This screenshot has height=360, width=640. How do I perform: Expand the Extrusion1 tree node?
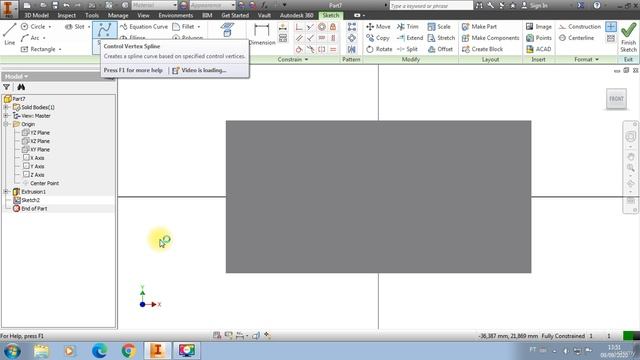6,192
